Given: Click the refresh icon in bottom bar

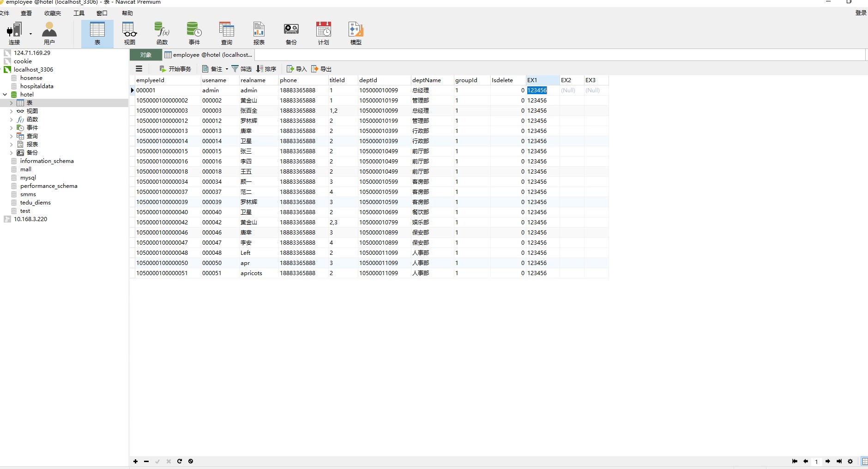Looking at the screenshot, I should tap(180, 461).
